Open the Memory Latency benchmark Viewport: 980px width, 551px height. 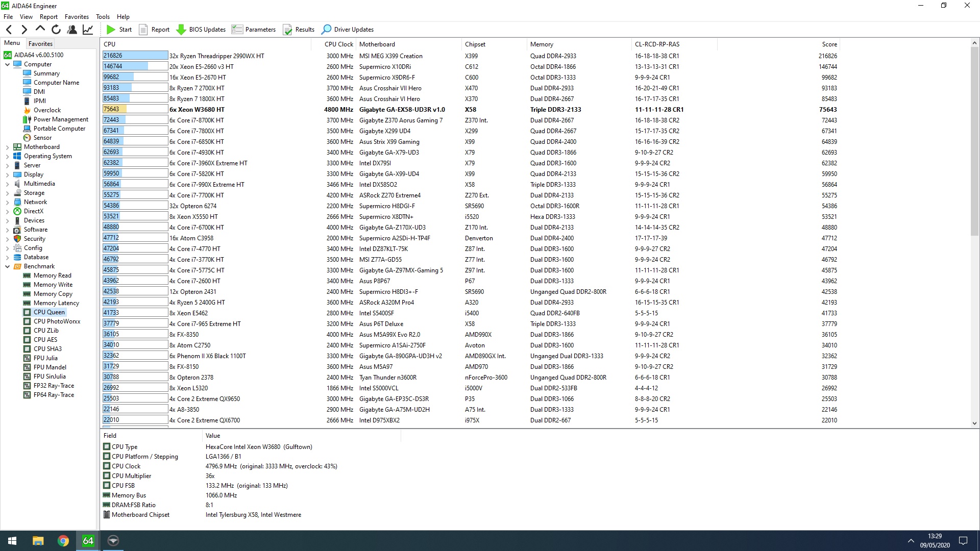pyautogui.click(x=56, y=303)
